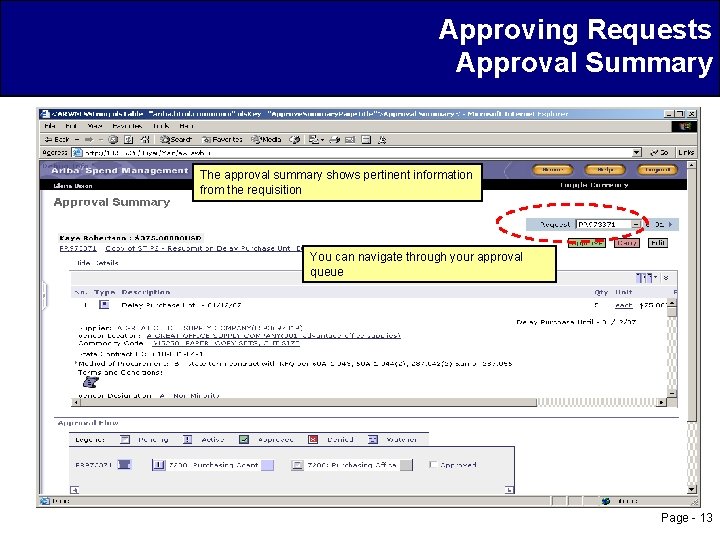
Task: Click the green Approve button
Action: [x=586, y=243]
